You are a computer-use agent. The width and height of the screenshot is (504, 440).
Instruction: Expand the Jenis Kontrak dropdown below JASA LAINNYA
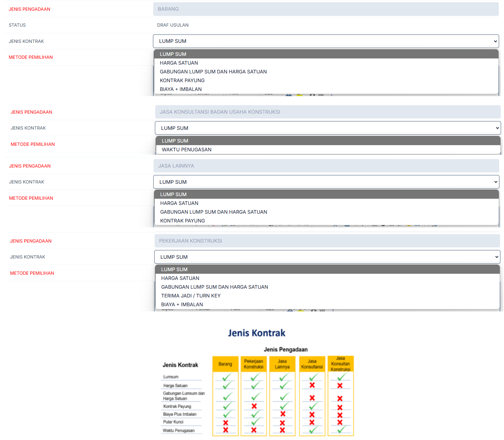(x=326, y=182)
